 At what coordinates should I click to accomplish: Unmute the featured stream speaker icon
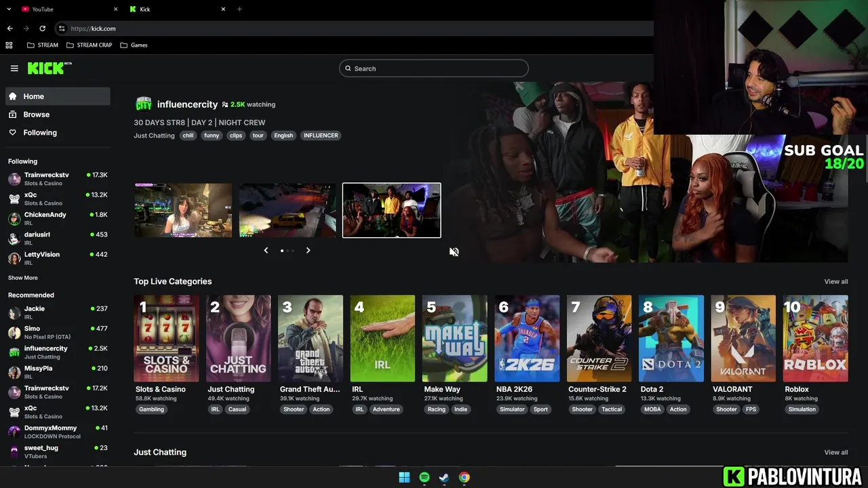pos(454,251)
